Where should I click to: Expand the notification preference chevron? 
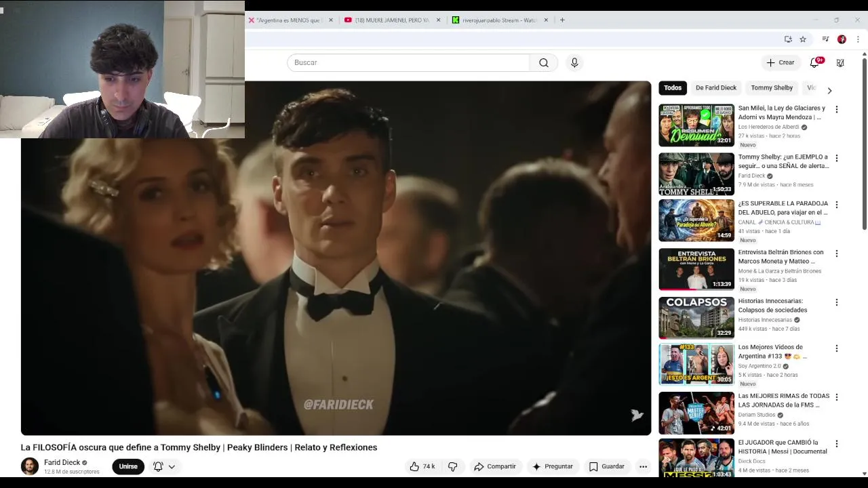[172, 467]
